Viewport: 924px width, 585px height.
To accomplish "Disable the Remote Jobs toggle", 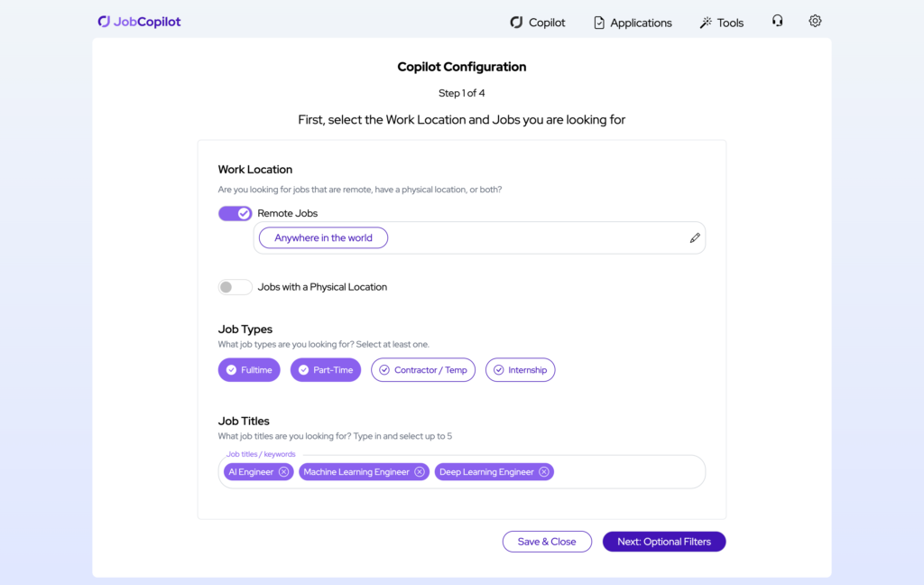I will 235,212.
